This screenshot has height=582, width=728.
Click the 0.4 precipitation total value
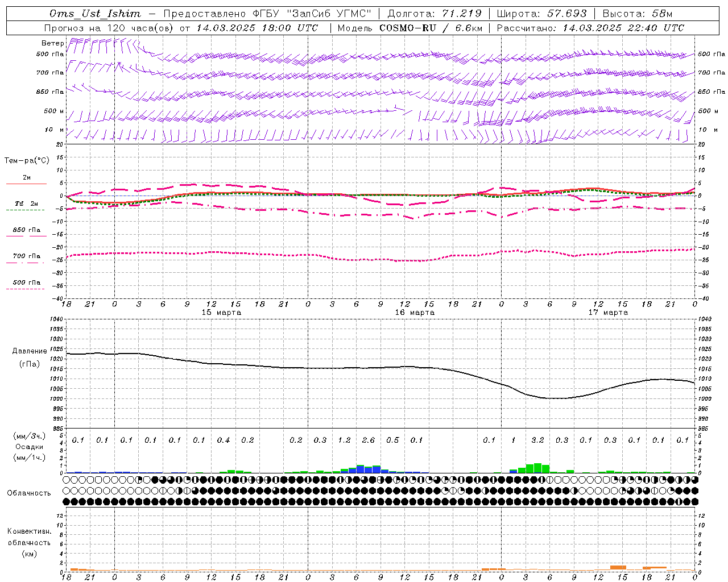pyautogui.click(x=224, y=440)
